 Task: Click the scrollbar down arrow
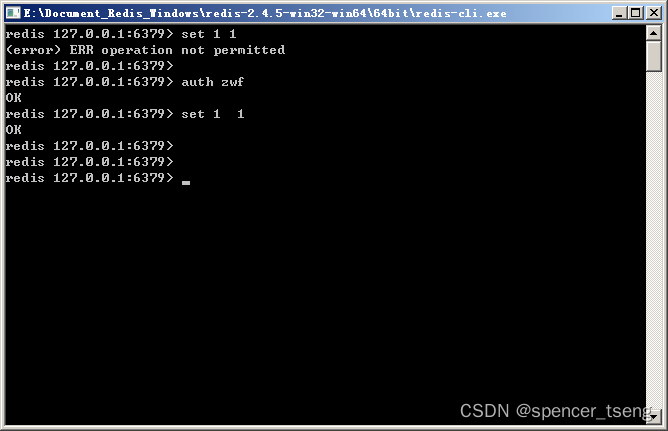[x=654, y=416]
